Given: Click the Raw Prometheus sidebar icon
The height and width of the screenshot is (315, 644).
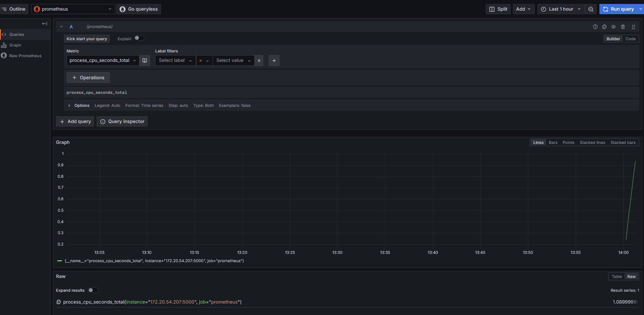Looking at the screenshot, I should click(x=4, y=56).
